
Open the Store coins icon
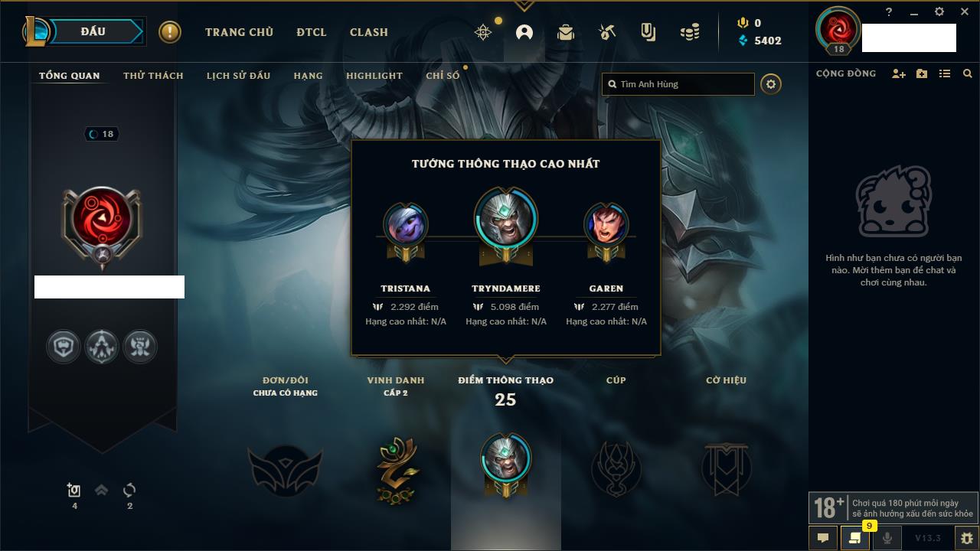pos(690,32)
